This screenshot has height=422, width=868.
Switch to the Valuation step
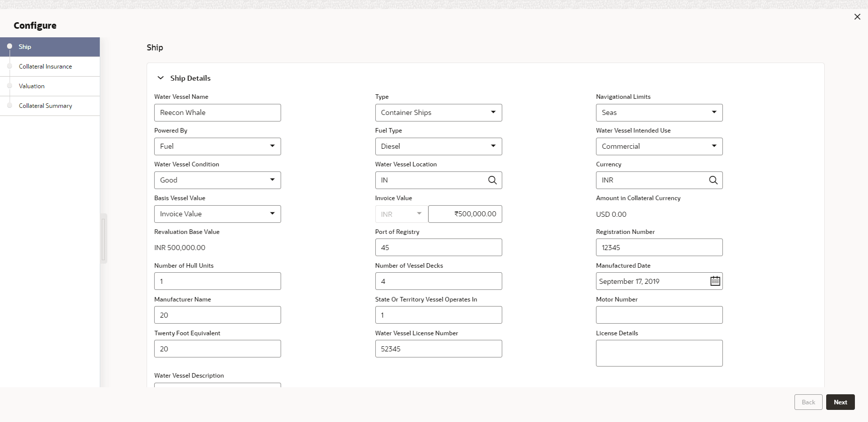[32, 86]
